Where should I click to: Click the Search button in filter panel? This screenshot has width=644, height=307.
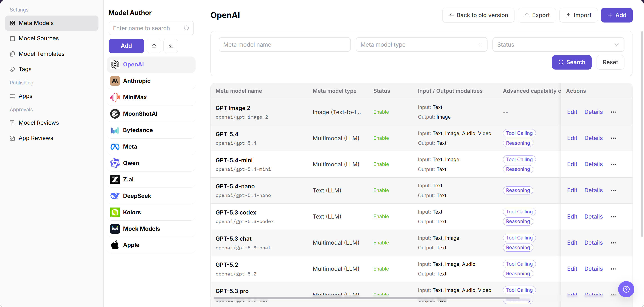coord(572,62)
